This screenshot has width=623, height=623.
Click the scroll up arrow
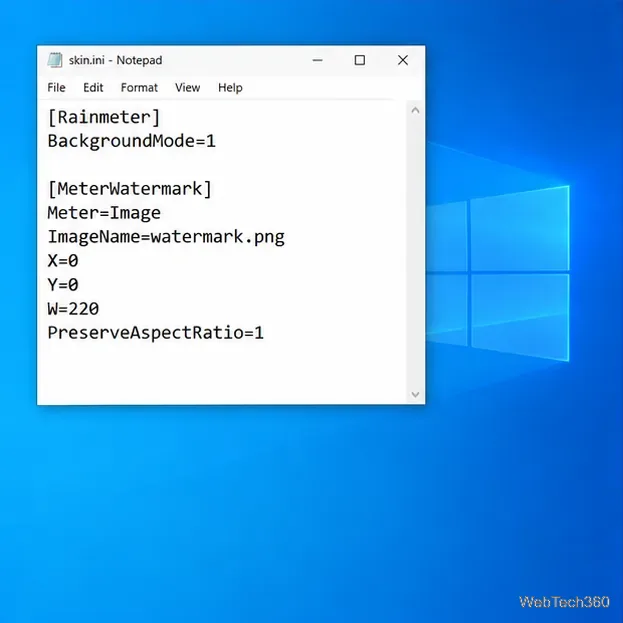(x=415, y=110)
